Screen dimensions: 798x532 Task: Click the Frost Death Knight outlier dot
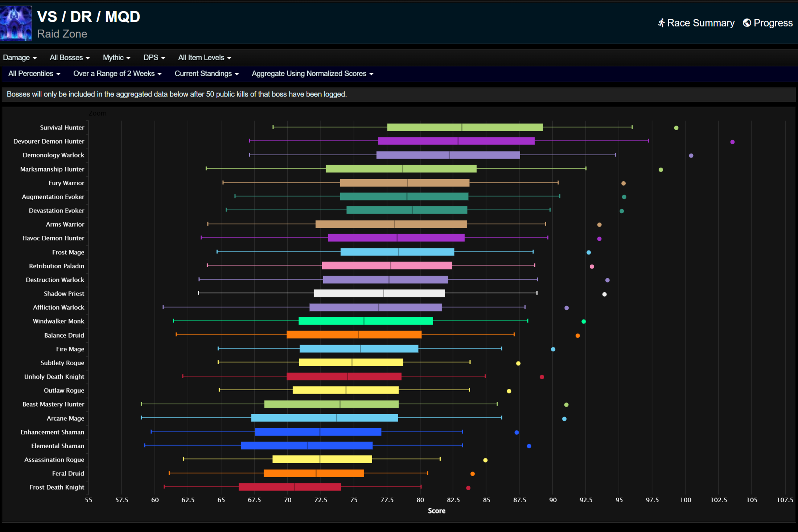(468, 488)
